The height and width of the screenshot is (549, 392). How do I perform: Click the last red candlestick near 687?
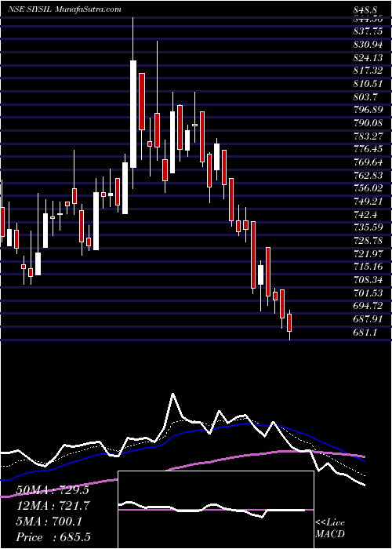(289, 322)
